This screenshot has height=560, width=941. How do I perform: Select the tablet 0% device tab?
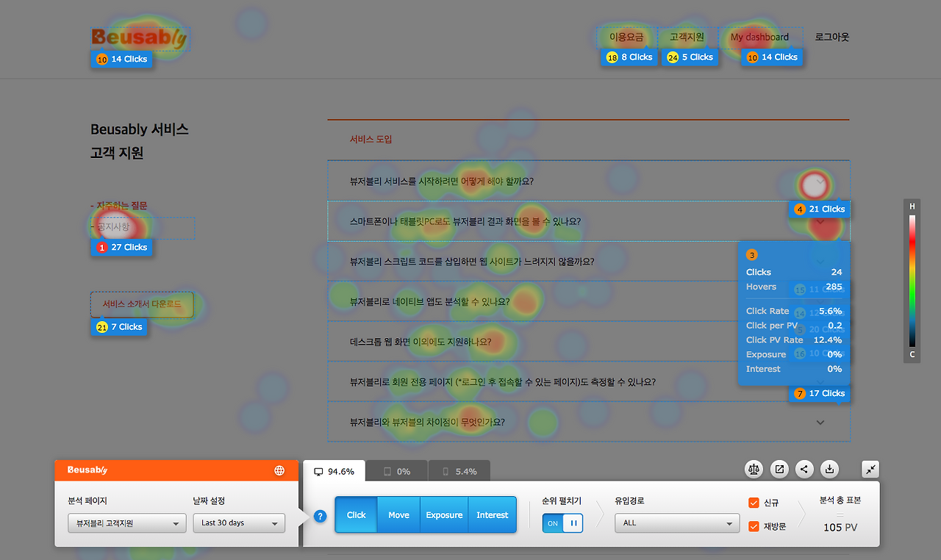tap(396, 471)
